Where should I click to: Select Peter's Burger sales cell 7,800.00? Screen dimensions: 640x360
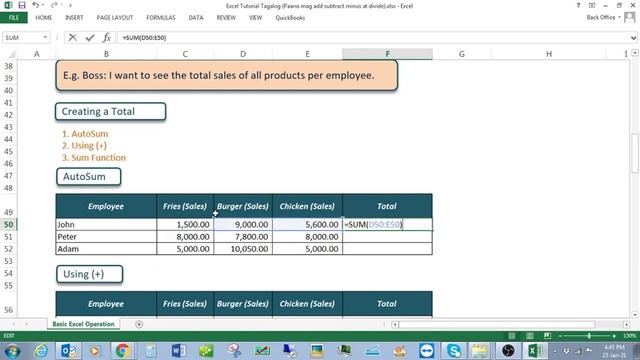(243, 237)
